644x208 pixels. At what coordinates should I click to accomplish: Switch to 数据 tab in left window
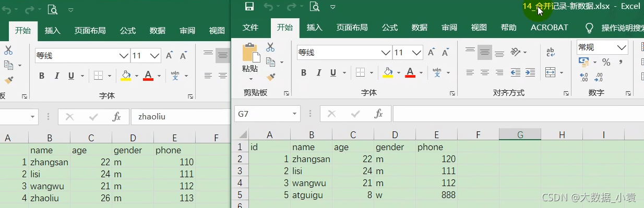(158, 31)
